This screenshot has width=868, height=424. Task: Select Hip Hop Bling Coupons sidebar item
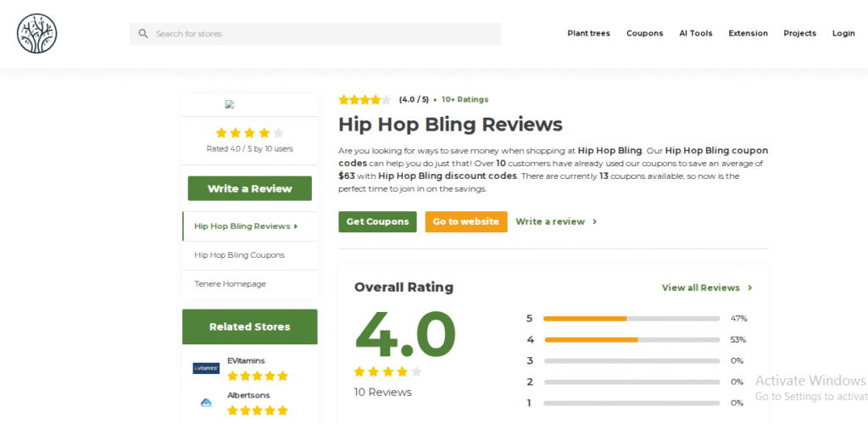pos(250,255)
